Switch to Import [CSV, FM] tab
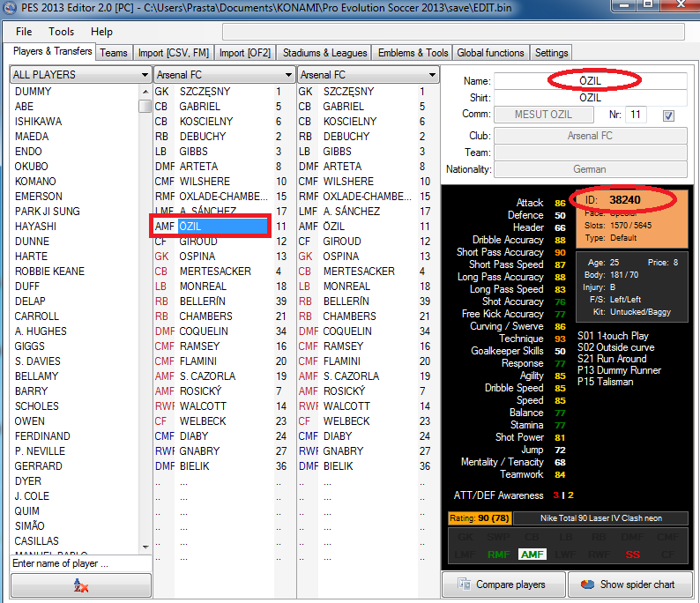Screen dimensions: 700x603 coord(173,53)
